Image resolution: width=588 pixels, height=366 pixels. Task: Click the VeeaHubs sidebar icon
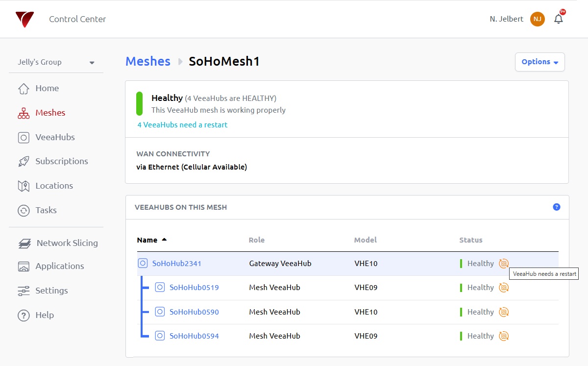point(24,138)
